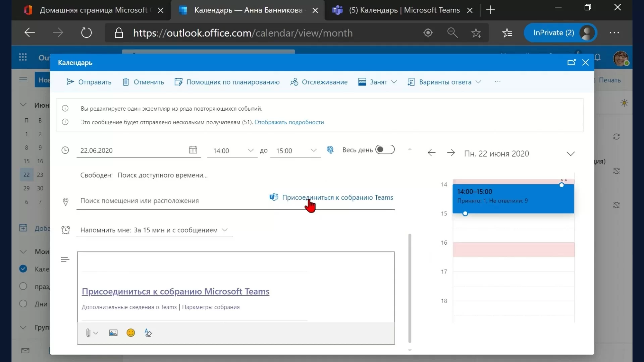Click the Отменить trash button
The image size is (644, 362).
[x=143, y=82]
